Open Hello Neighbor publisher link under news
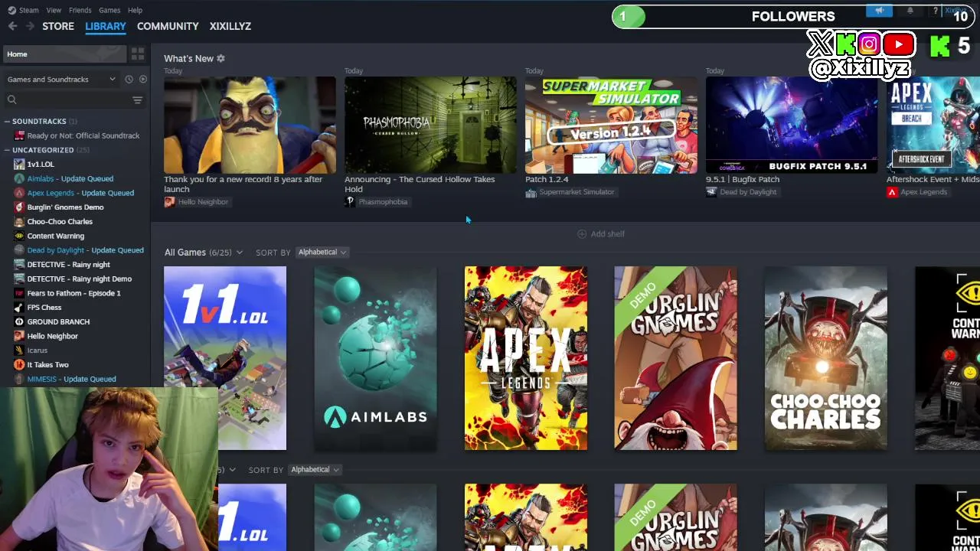The image size is (980, 551). 197,202
